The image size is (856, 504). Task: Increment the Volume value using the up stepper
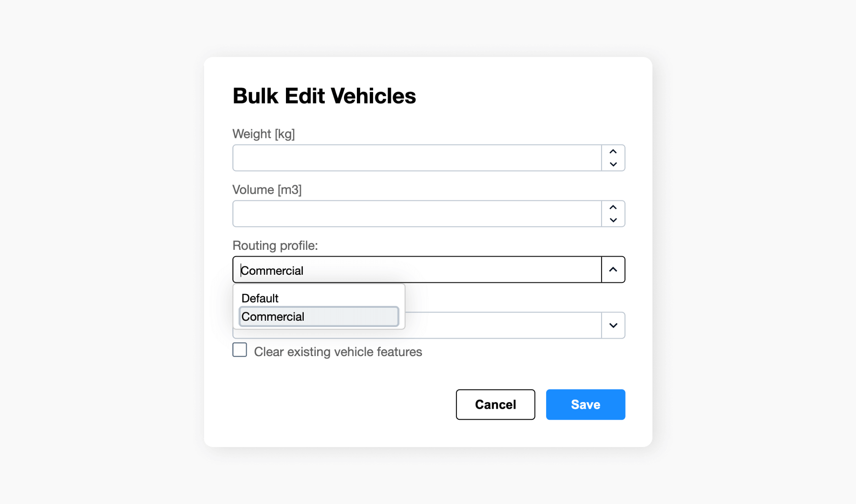coord(613,207)
